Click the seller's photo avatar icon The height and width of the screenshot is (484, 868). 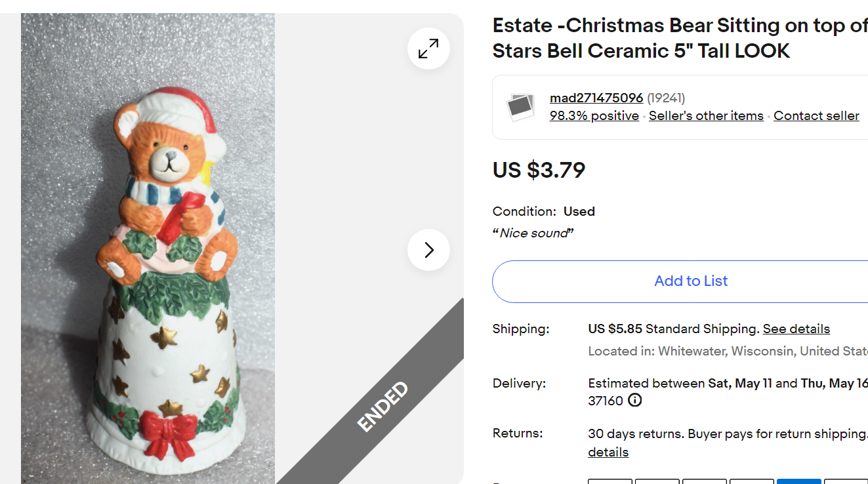coord(521,107)
